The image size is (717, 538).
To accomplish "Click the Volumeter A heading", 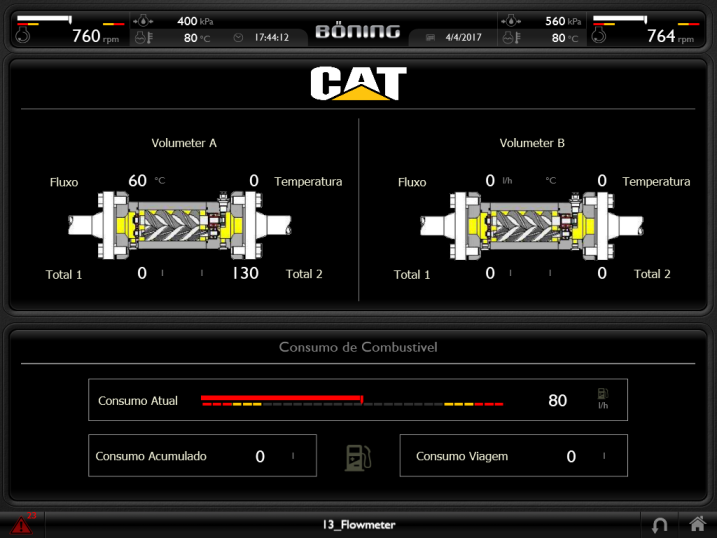I will click(x=184, y=143).
